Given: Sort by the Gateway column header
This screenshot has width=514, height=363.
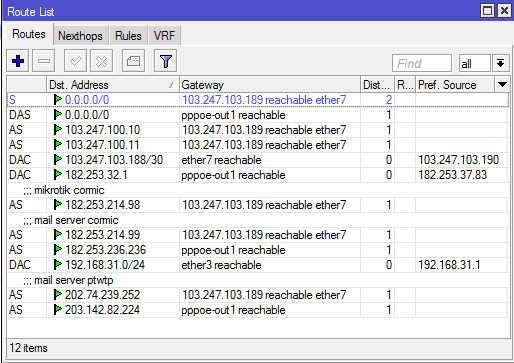Looking at the screenshot, I should click(270, 85).
